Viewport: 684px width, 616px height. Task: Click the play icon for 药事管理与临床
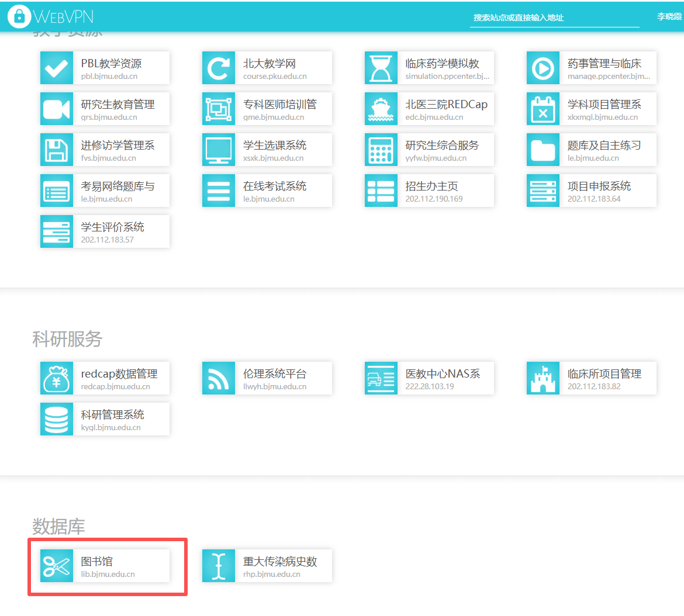pos(543,68)
